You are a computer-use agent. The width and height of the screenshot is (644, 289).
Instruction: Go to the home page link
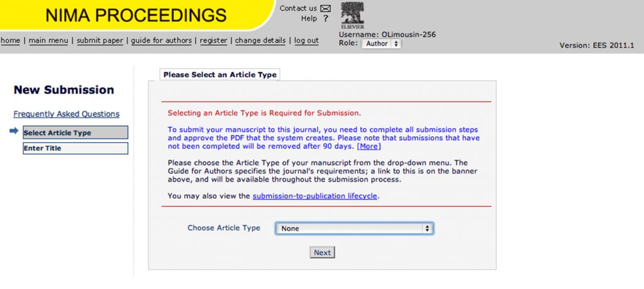tap(10, 41)
